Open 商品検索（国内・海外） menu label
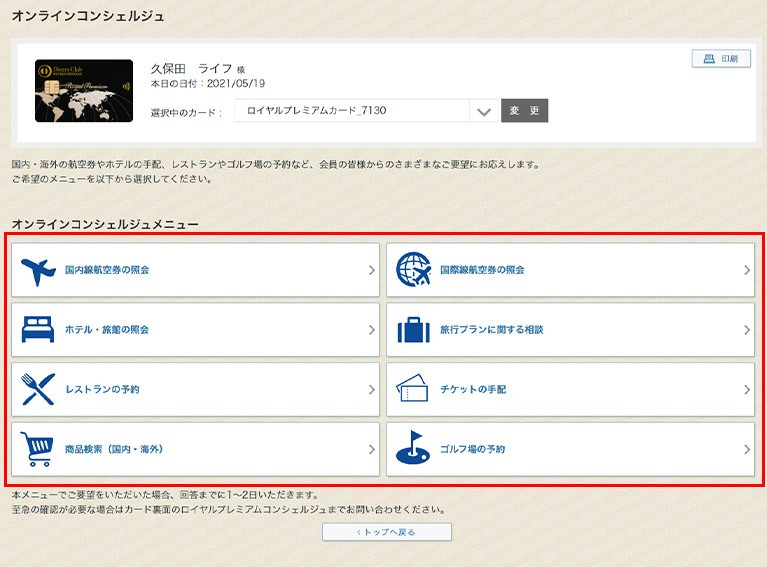 [114, 449]
